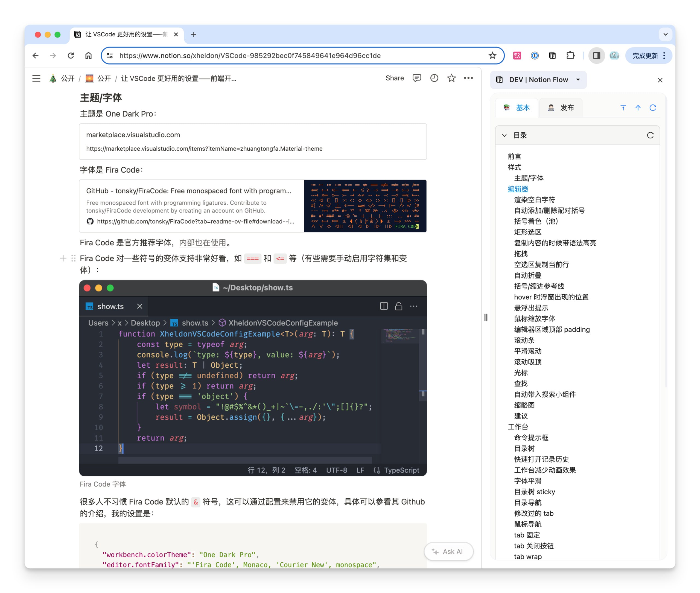Jump to 前言 in the outline
This screenshot has height=593, width=700.
515,157
